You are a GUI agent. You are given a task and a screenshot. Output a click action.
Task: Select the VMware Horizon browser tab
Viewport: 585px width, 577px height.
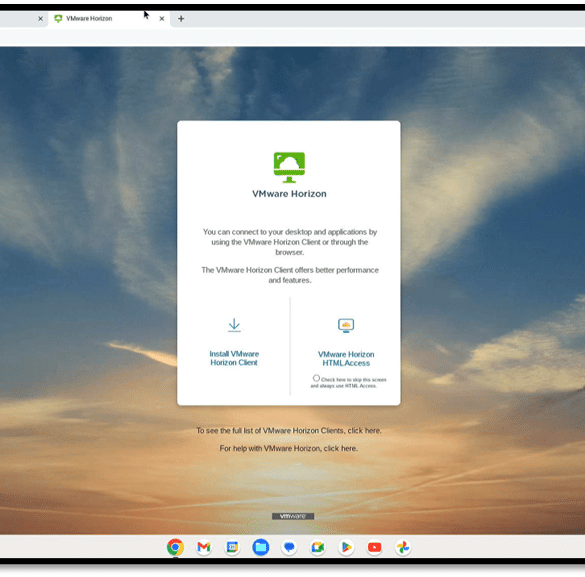pyautogui.click(x=109, y=19)
